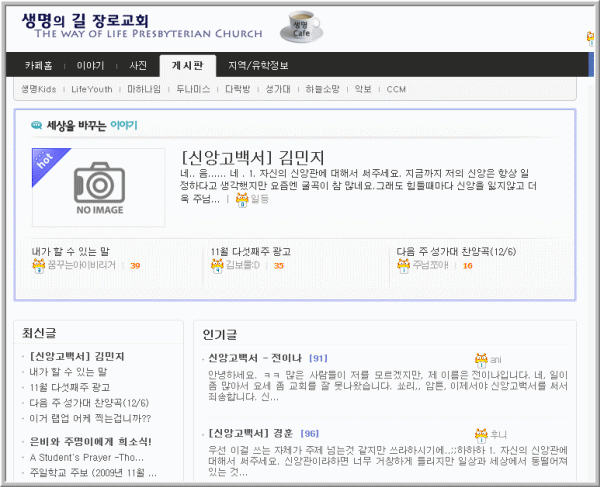Click the cat avatar icon next to 일등
Screen dimensions: 600x487
coord(242,199)
